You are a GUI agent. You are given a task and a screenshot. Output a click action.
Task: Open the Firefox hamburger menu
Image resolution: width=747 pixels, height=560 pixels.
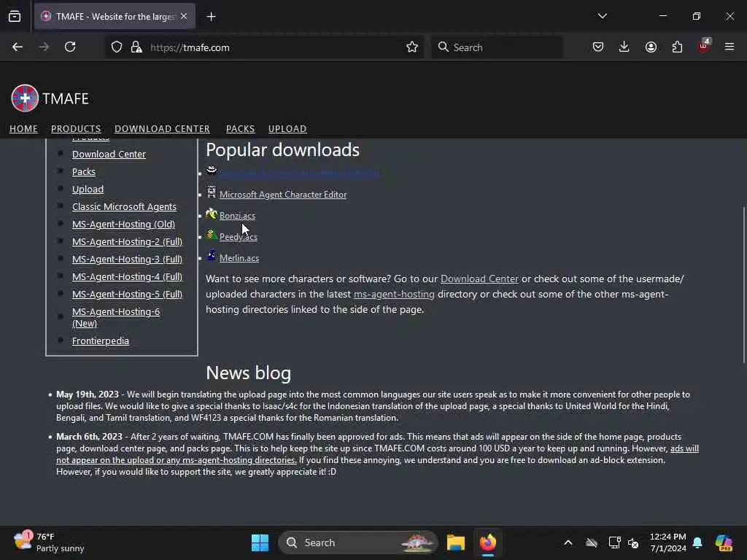(x=729, y=47)
